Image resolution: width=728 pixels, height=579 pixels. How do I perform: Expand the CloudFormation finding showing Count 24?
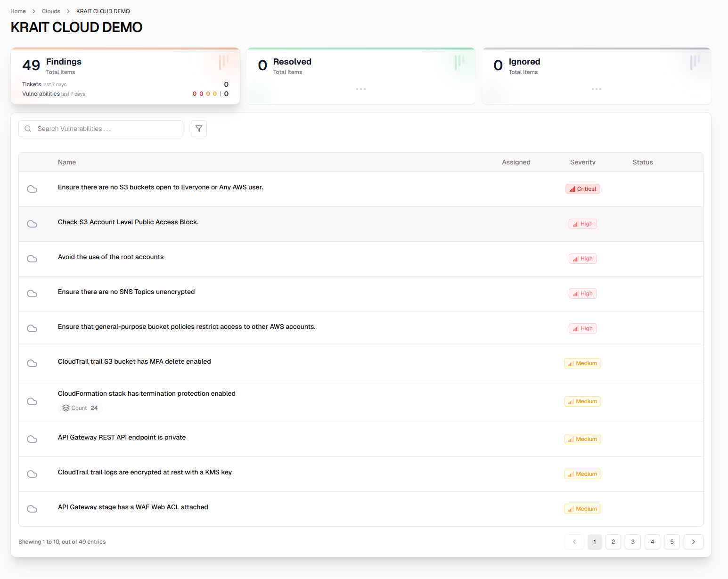point(147,393)
